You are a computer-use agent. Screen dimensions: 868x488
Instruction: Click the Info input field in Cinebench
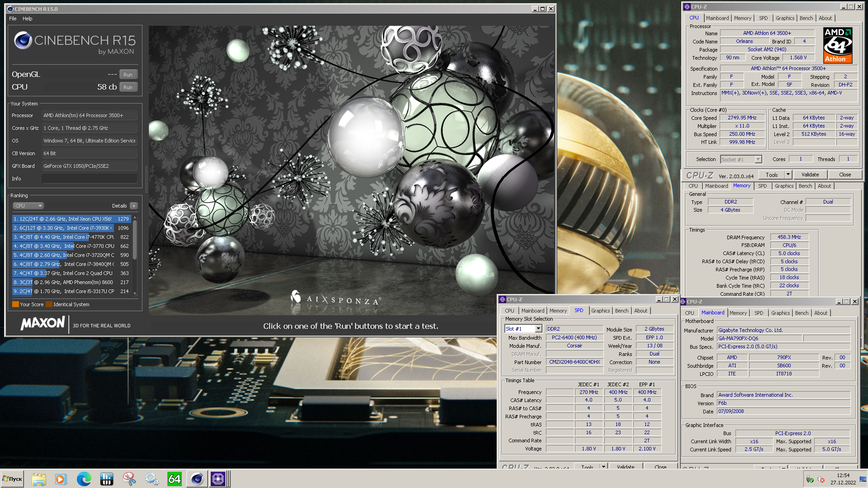(x=89, y=179)
